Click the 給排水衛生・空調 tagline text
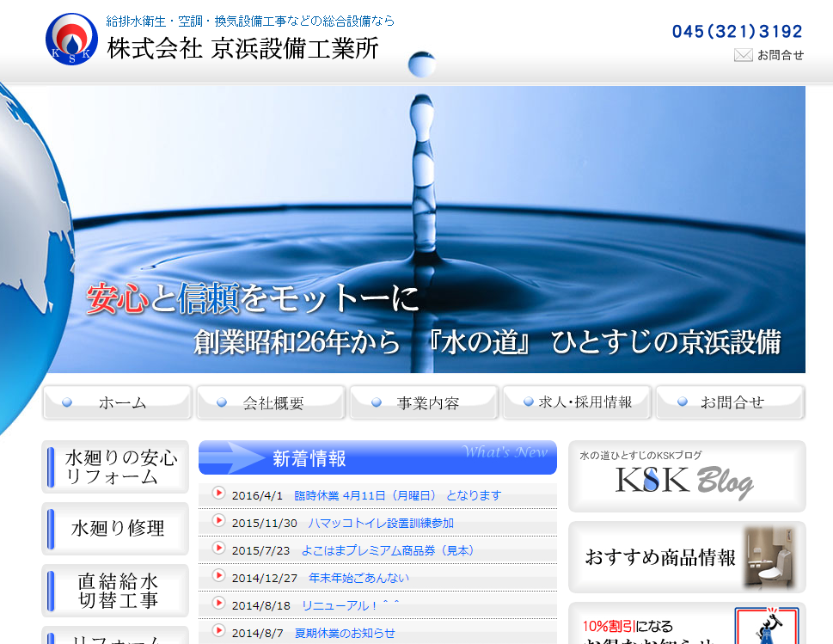Image resolution: width=833 pixels, height=644 pixels. click(x=249, y=21)
